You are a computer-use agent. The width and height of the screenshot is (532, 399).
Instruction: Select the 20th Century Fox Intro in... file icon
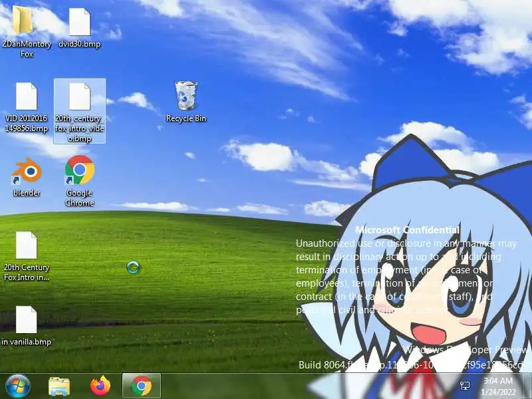click(26, 245)
